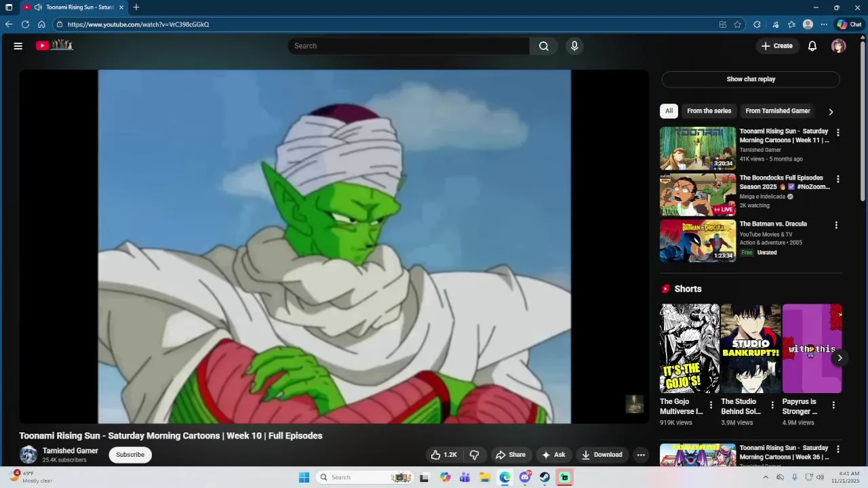Screen dimensions: 868x488
Task: Open YouTube notifications bell
Action: pyautogui.click(x=812, y=46)
